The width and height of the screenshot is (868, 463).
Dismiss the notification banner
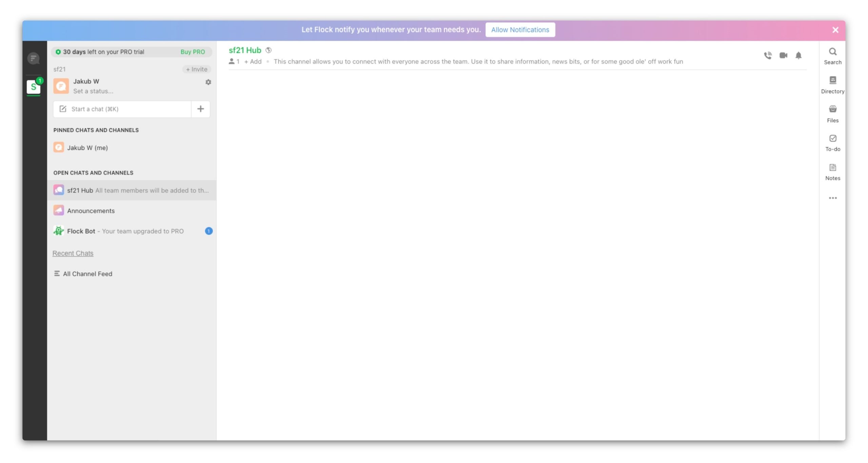835,30
